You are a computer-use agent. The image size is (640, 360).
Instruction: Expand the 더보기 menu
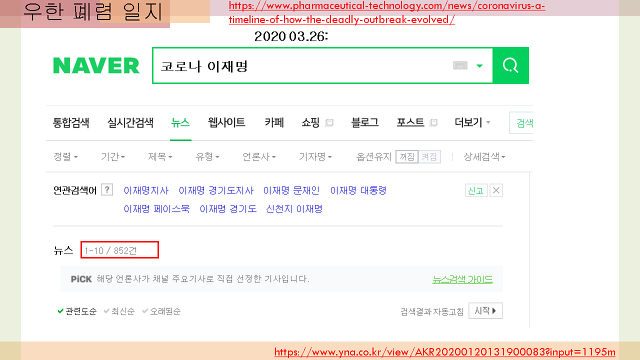[x=472, y=122]
